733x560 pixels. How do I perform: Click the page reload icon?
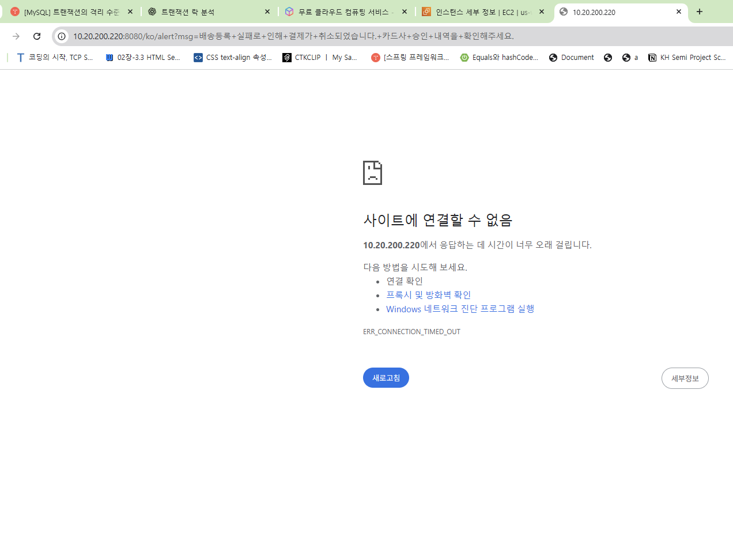pyautogui.click(x=37, y=36)
